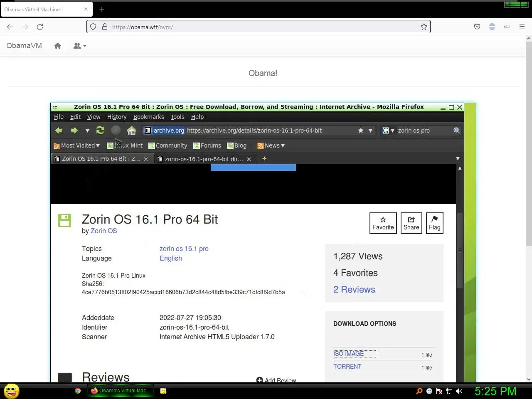Open the yellow folder taskbar icon
The image size is (532, 399).
pos(163,391)
